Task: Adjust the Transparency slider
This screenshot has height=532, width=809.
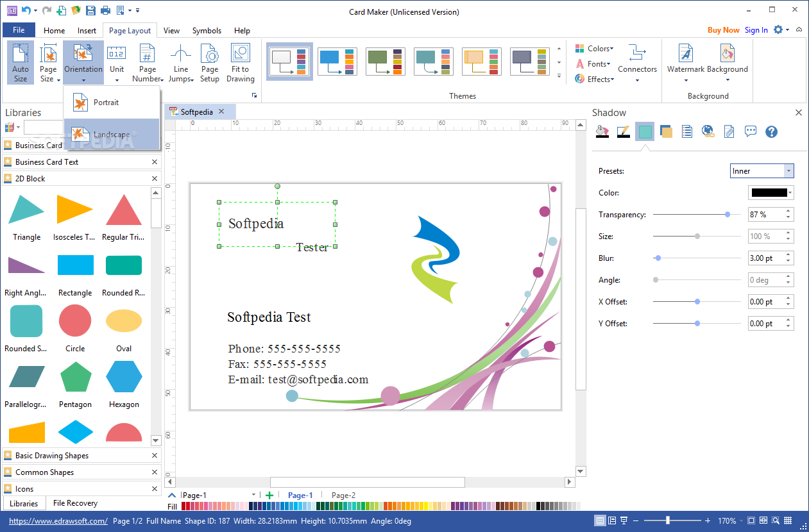Action: pyautogui.click(x=727, y=215)
